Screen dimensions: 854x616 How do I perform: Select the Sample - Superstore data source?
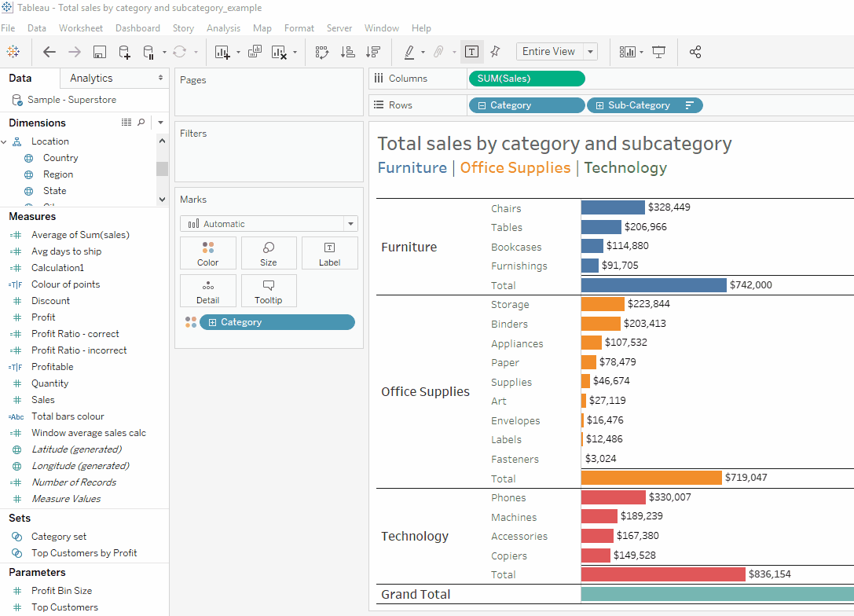click(71, 100)
